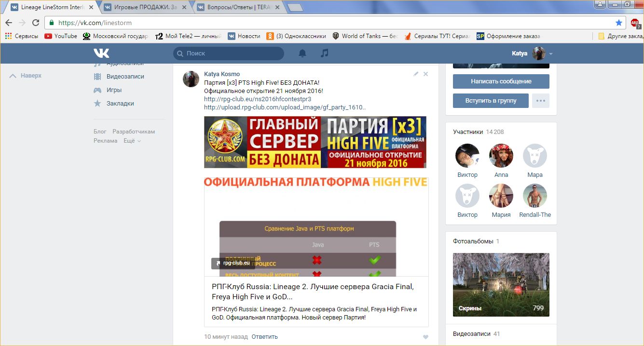Open group actions three-dots menu

tap(541, 101)
